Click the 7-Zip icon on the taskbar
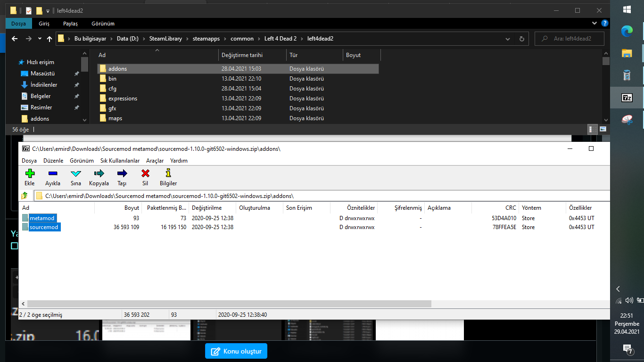The image size is (644, 362). [627, 98]
